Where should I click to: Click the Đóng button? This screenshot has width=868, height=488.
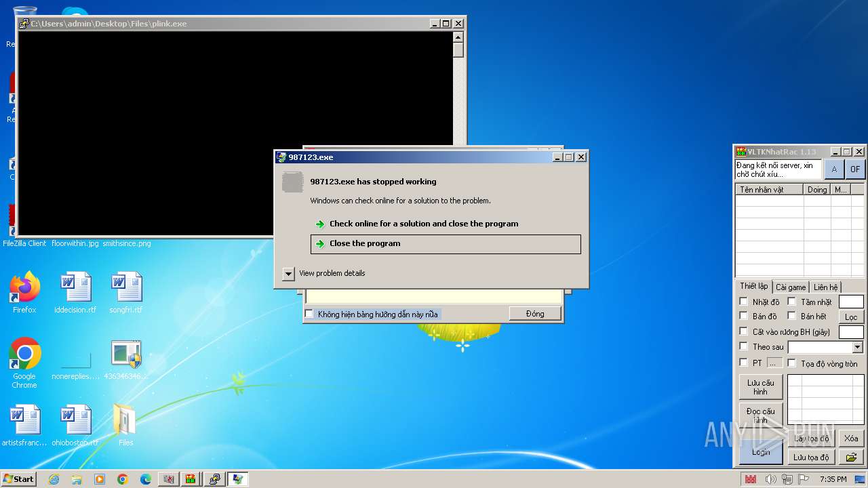(x=535, y=314)
